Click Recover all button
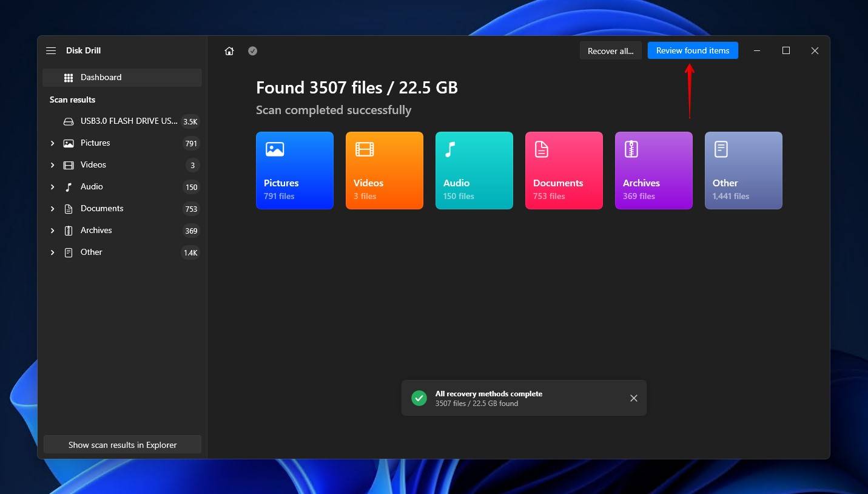Viewport: 868px width, 494px height. tap(610, 51)
